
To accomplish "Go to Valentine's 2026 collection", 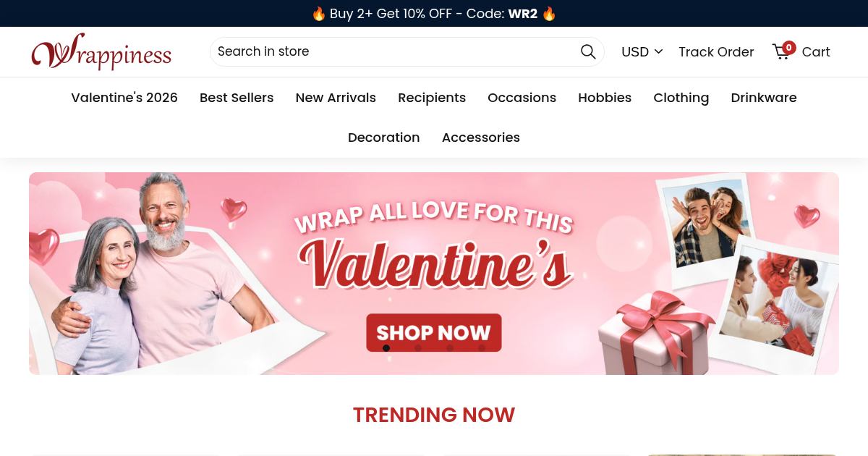I will tap(124, 98).
